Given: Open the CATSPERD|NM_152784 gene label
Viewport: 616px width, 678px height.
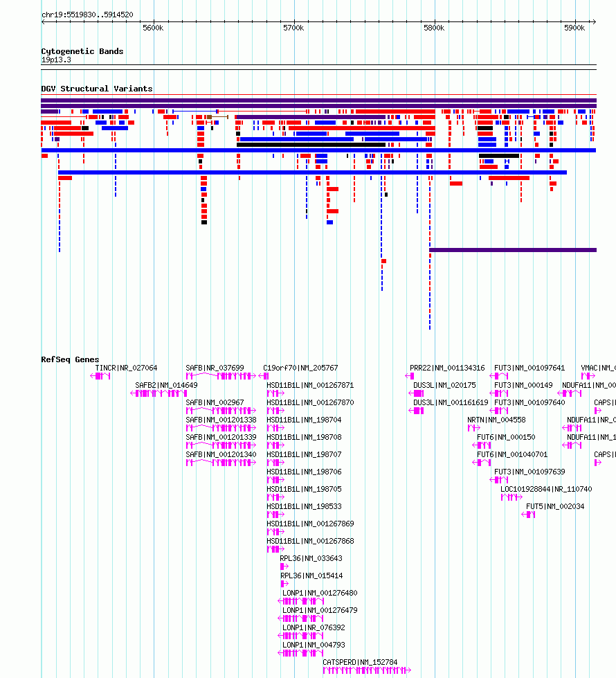Looking at the screenshot, I should click(x=360, y=662).
